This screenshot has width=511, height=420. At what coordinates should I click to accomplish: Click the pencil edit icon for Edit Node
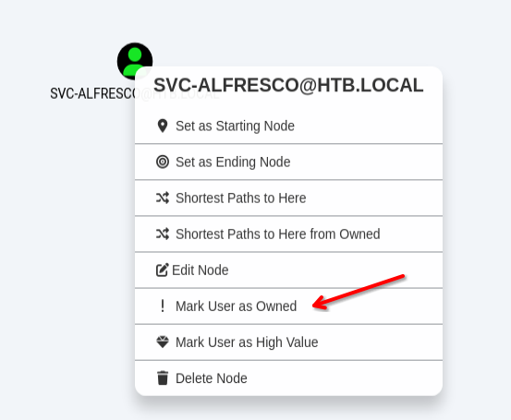163,270
